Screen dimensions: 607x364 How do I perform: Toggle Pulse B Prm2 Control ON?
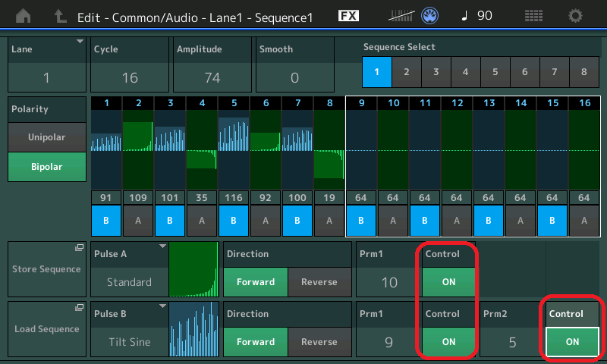coord(572,341)
